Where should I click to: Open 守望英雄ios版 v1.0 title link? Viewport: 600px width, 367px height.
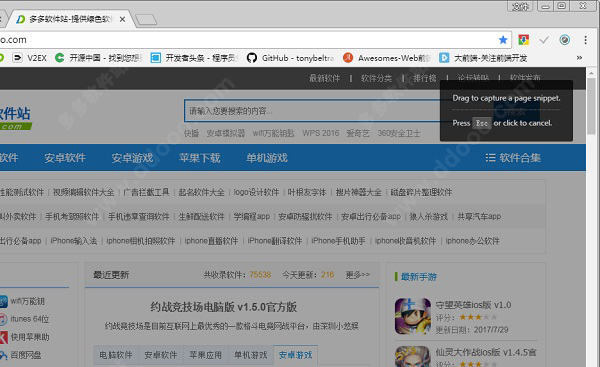point(473,305)
